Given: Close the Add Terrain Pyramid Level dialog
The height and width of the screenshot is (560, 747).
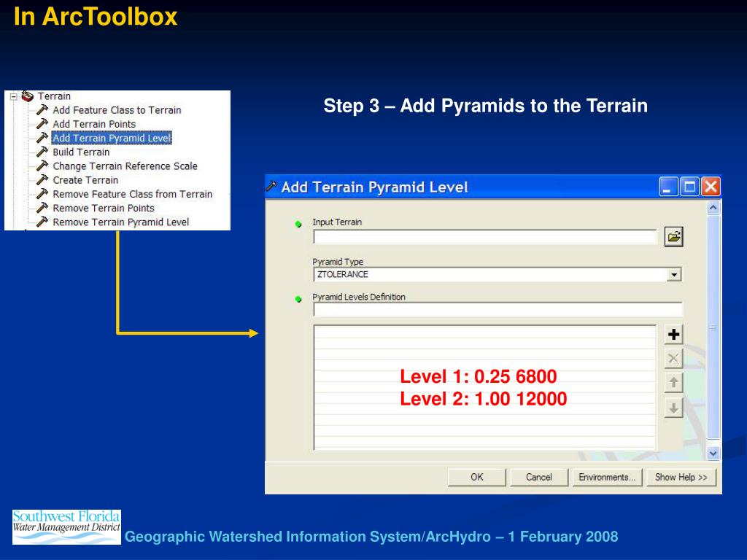Looking at the screenshot, I should point(711,187).
